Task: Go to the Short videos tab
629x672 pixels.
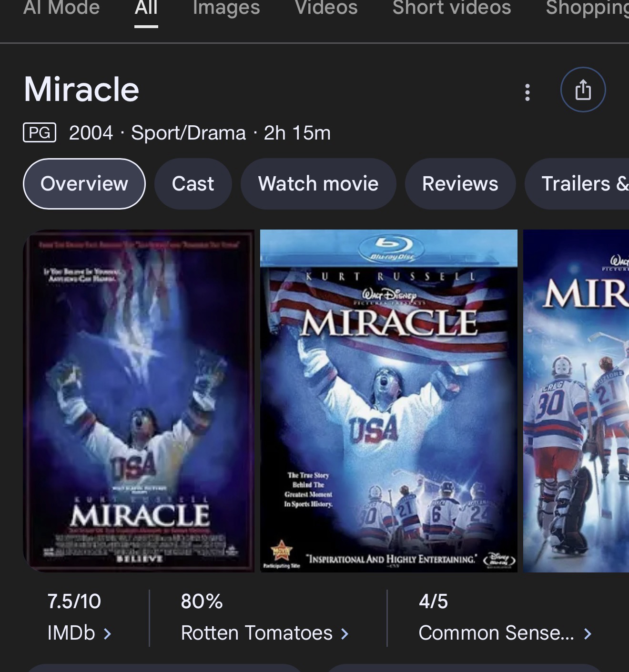Action: (x=452, y=8)
